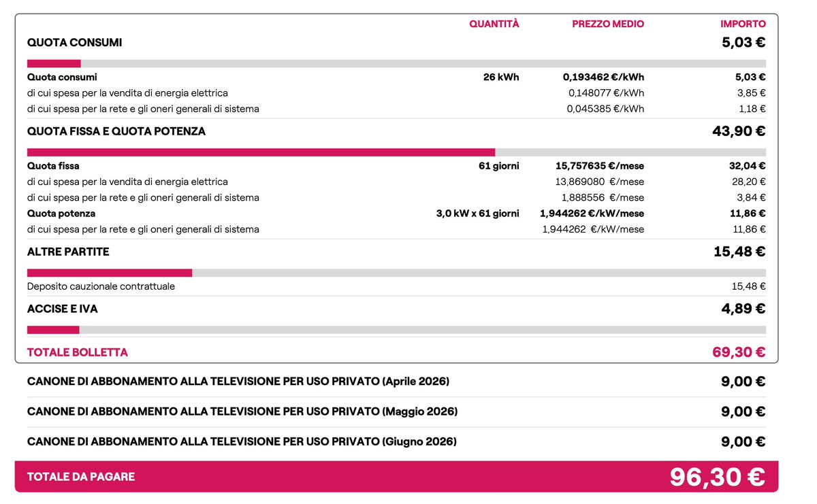
Task: Click the Canone TV Maggio 2026 row
Action: click(x=396, y=411)
